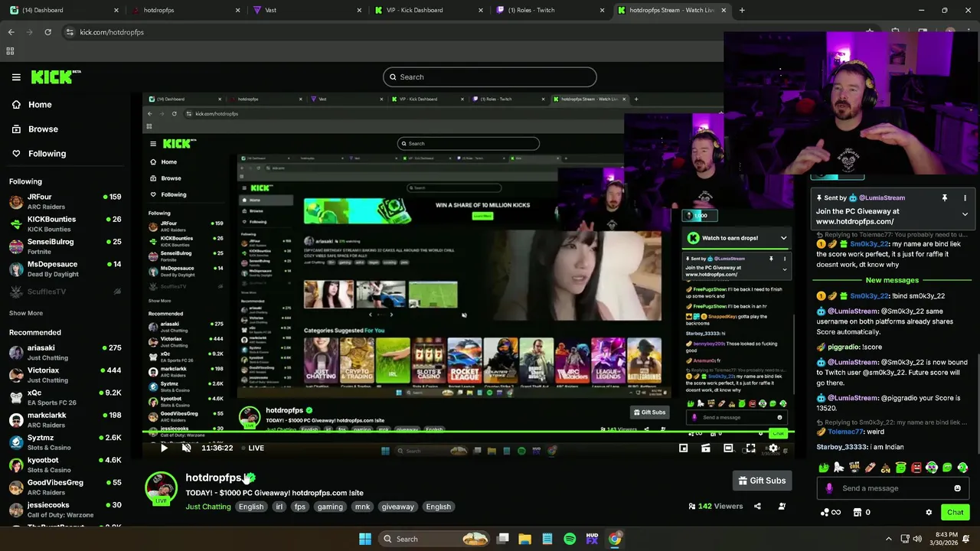The image size is (980, 551).
Task: Toggle theater mode on the player
Action: pyautogui.click(x=728, y=448)
